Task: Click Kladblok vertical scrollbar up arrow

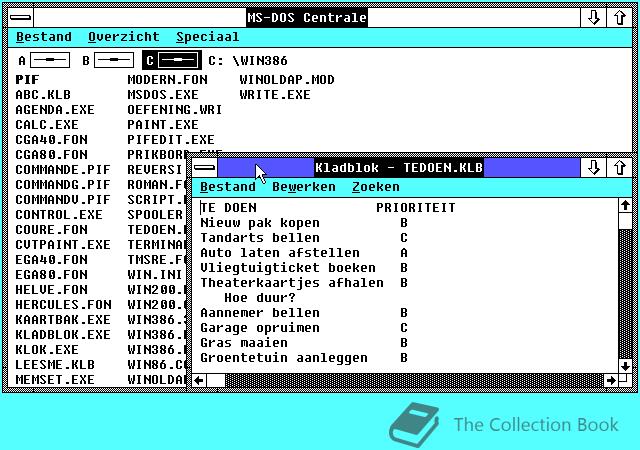Action: 625,205
